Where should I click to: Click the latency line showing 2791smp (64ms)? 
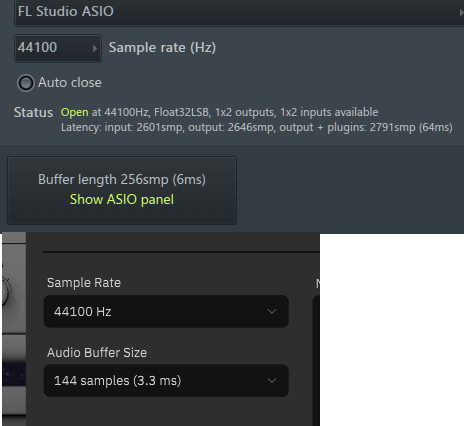point(257,127)
